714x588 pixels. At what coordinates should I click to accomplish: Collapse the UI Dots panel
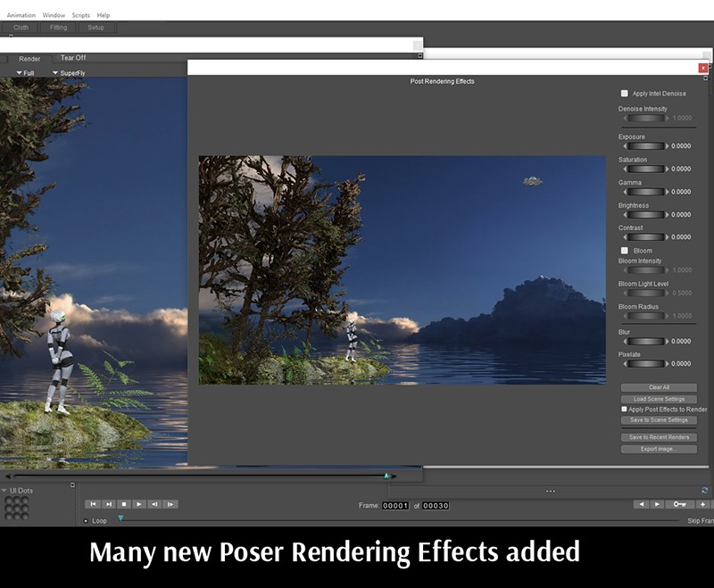coord(4,490)
